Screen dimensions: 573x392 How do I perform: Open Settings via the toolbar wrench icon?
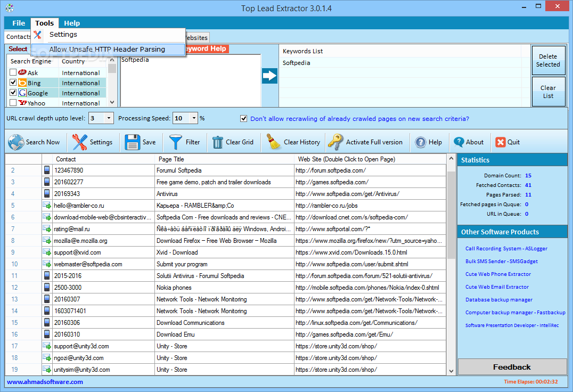pos(80,142)
